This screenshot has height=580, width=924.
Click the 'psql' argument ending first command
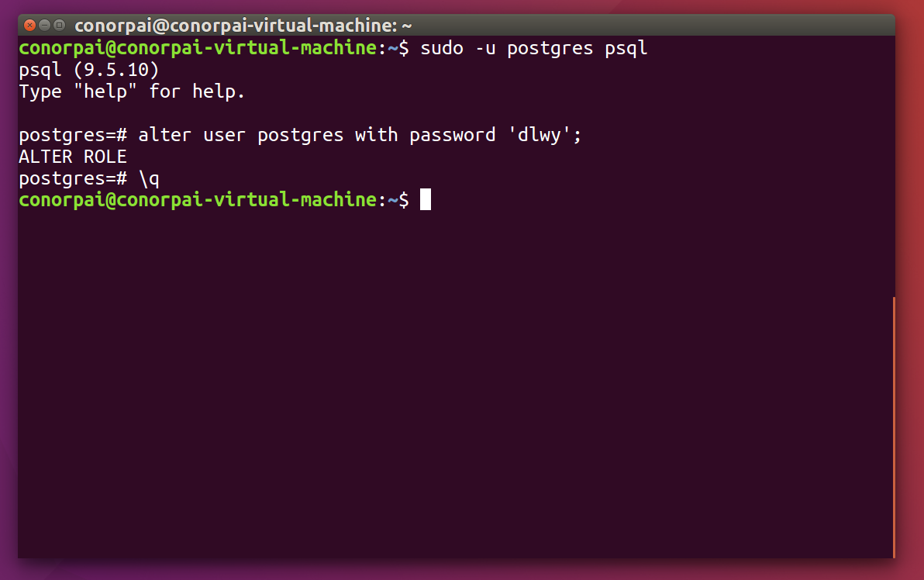[626, 48]
